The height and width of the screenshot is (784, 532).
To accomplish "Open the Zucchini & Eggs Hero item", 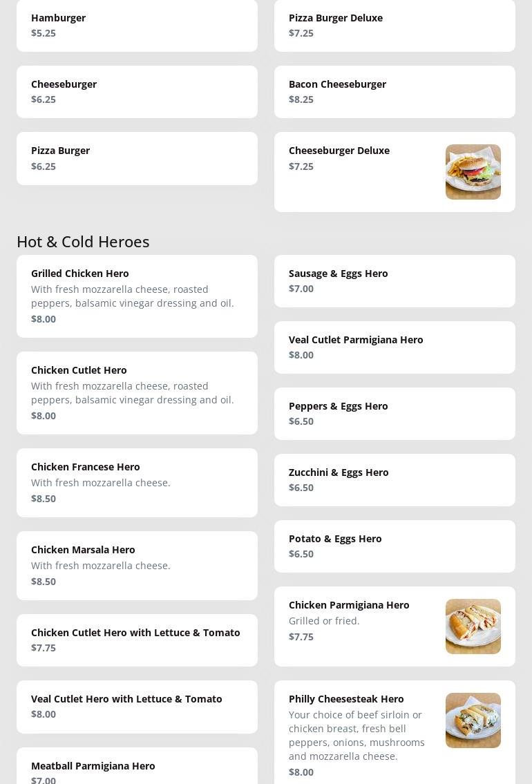I will click(395, 479).
